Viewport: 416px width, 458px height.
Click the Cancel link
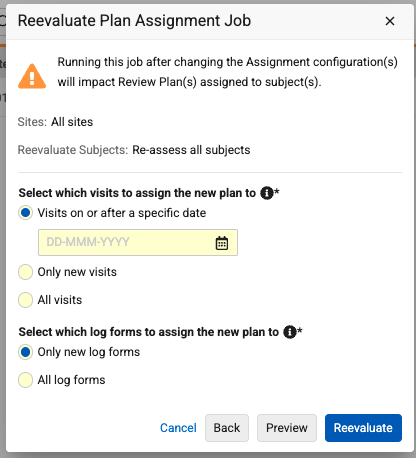(x=178, y=428)
